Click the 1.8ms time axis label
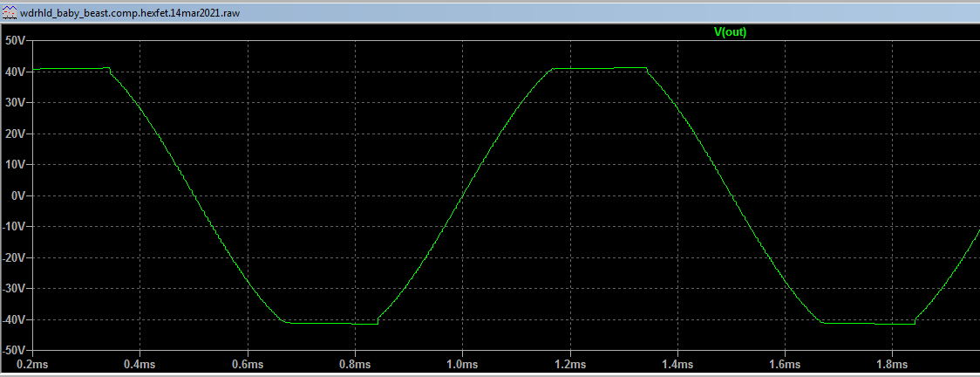 click(893, 364)
